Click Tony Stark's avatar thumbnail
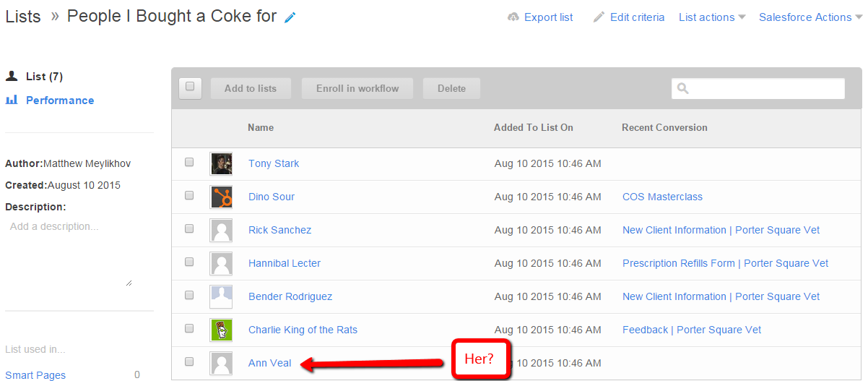 pyautogui.click(x=221, y=163)
